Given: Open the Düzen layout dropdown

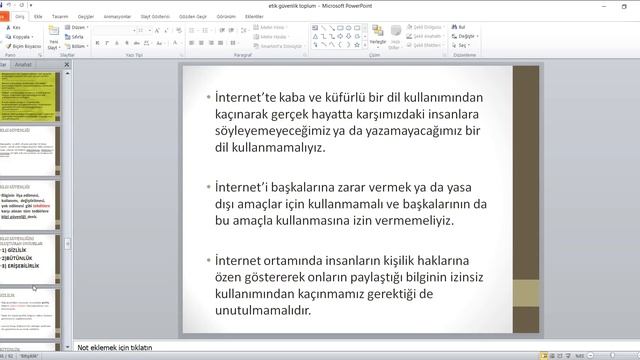Looking at the screenshot, I should click(x=76, y=27).
